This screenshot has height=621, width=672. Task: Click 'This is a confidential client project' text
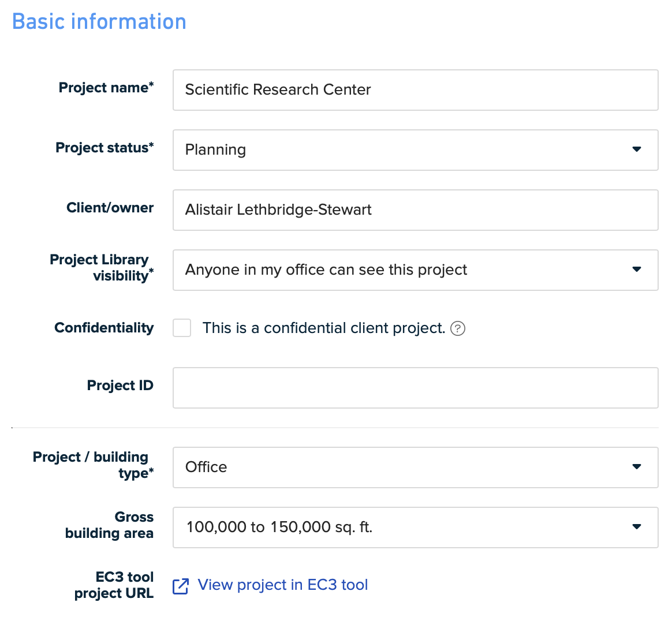(x=324, y=328)
